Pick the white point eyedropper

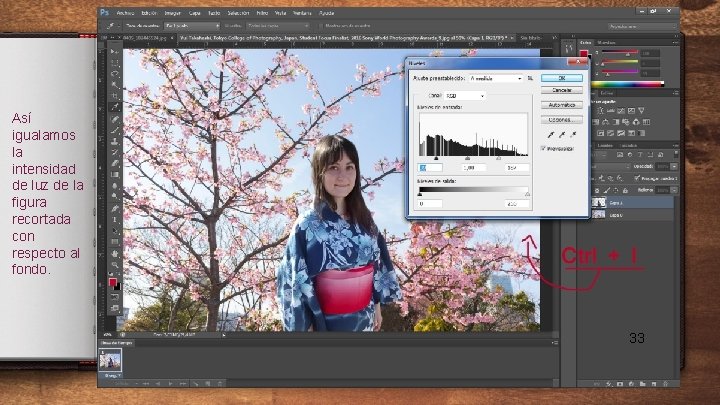(x=573, y=133)
